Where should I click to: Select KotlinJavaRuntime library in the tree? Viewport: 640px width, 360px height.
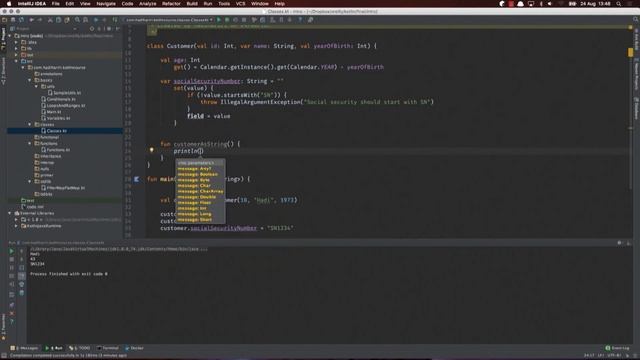41,226
